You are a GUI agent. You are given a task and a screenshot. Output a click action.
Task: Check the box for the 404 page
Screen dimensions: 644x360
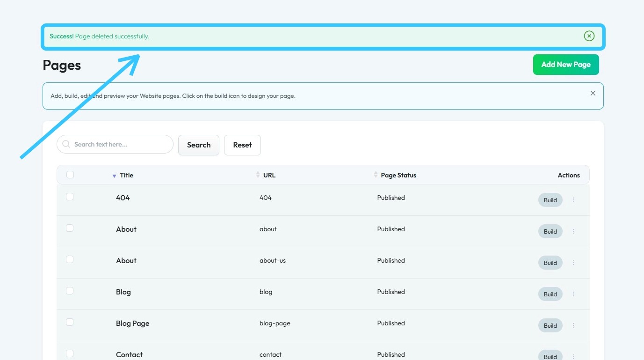click(70, 197)
